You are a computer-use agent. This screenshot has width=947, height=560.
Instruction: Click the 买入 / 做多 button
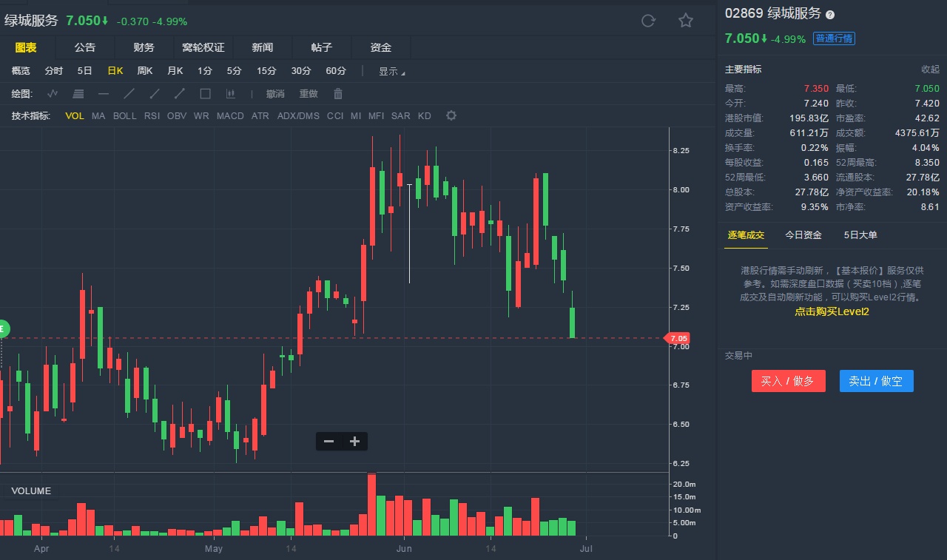click(788, 381)
